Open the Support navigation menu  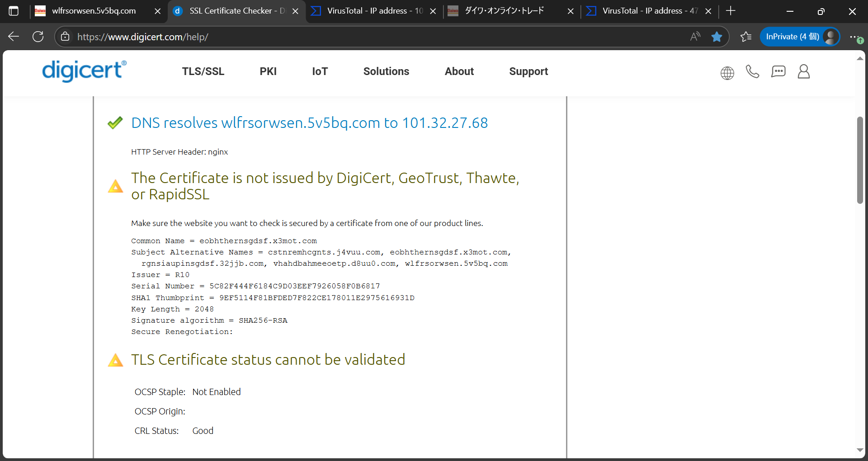click(528, 71)
